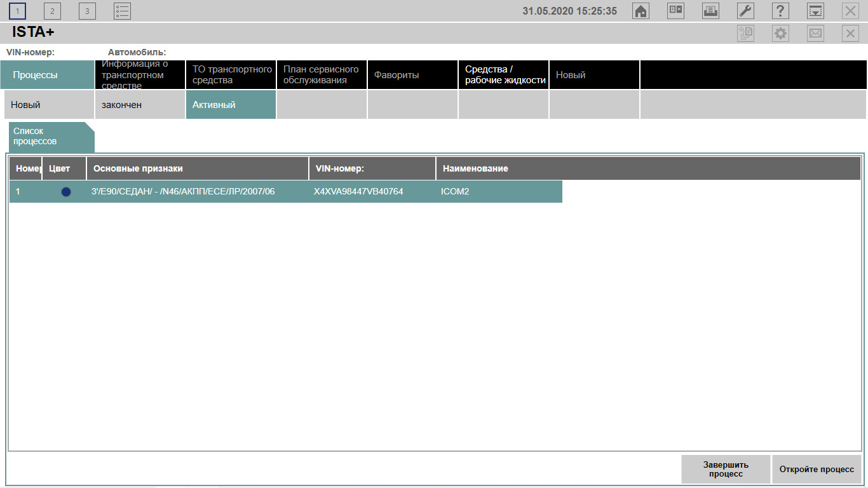
Task: Select the Новый sub-tab under Процессы
Action: pos(49,105)
